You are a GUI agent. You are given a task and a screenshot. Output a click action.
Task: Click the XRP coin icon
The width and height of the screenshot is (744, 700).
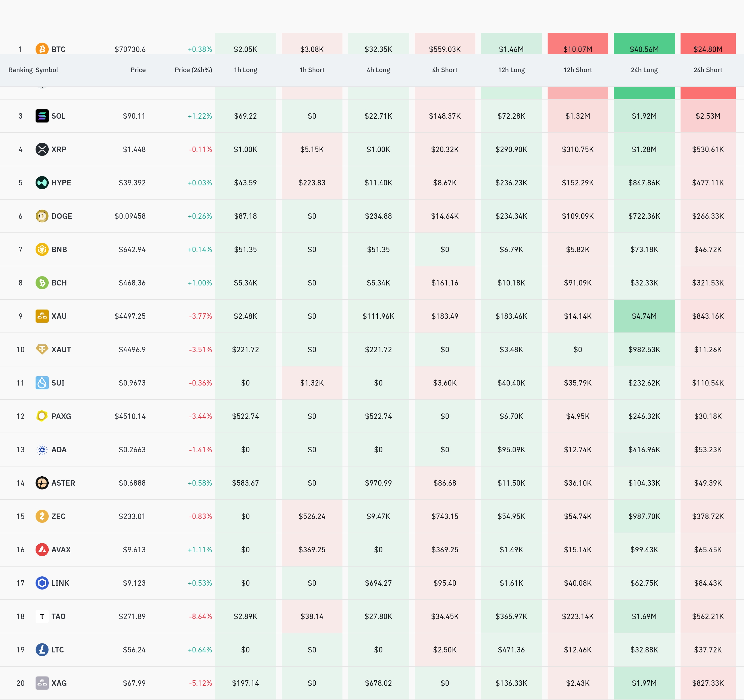point(42,149)
